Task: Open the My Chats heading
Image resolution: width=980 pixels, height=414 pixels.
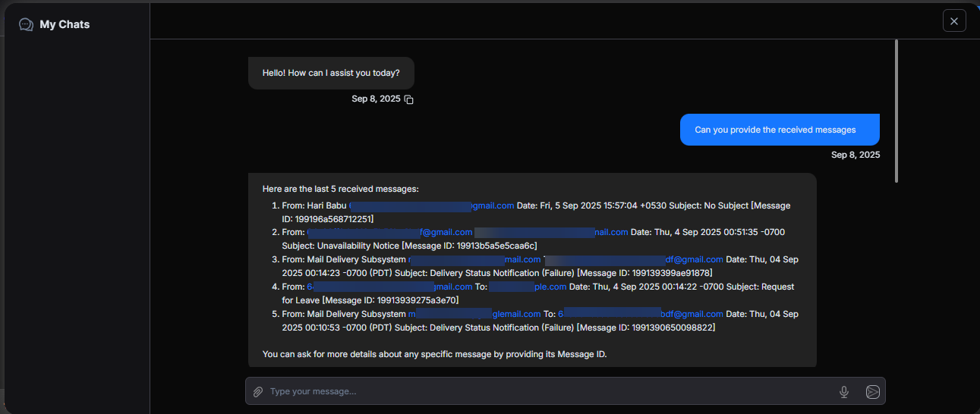Action: (x=65, y=24)
